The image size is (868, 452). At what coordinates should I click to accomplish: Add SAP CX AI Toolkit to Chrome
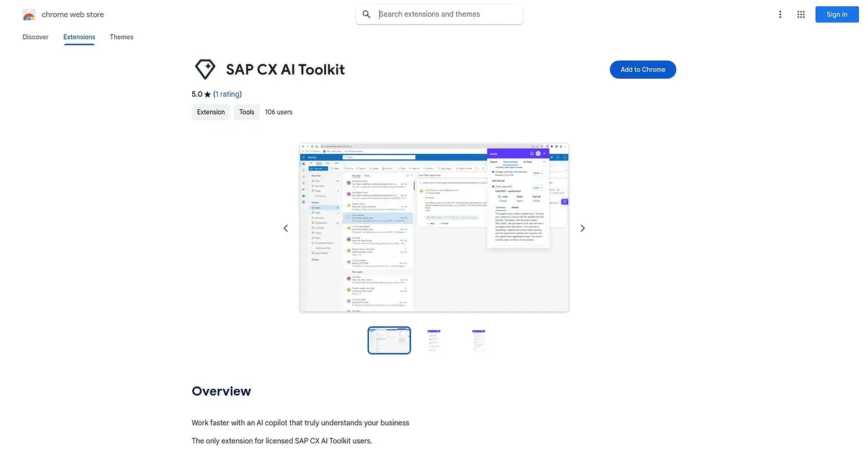pyautogui.click(x=643, y=69)
